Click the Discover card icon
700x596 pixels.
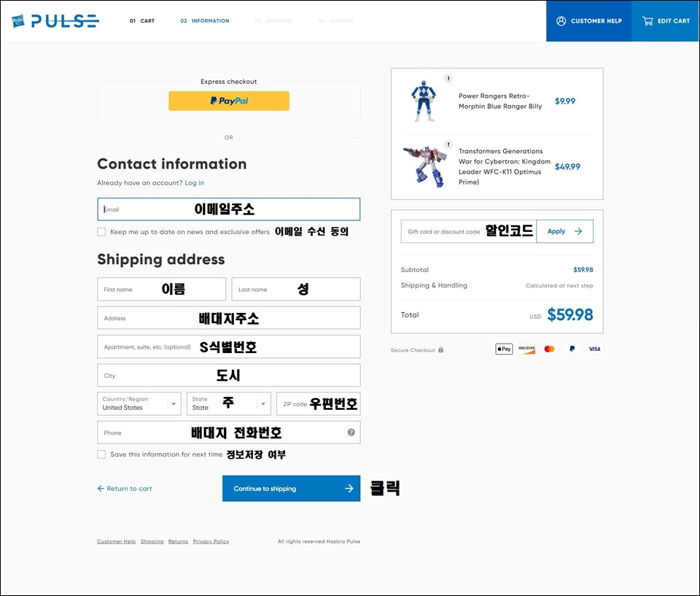coord(526,349)
